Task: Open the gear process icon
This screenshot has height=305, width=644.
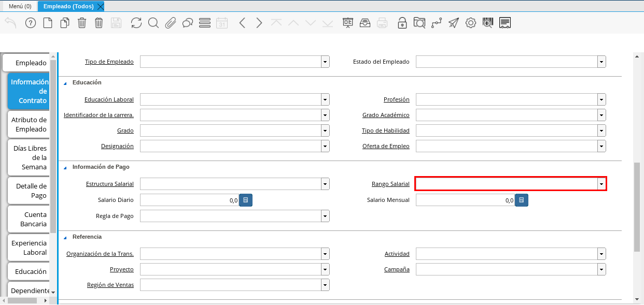Action: pos(471,23)
